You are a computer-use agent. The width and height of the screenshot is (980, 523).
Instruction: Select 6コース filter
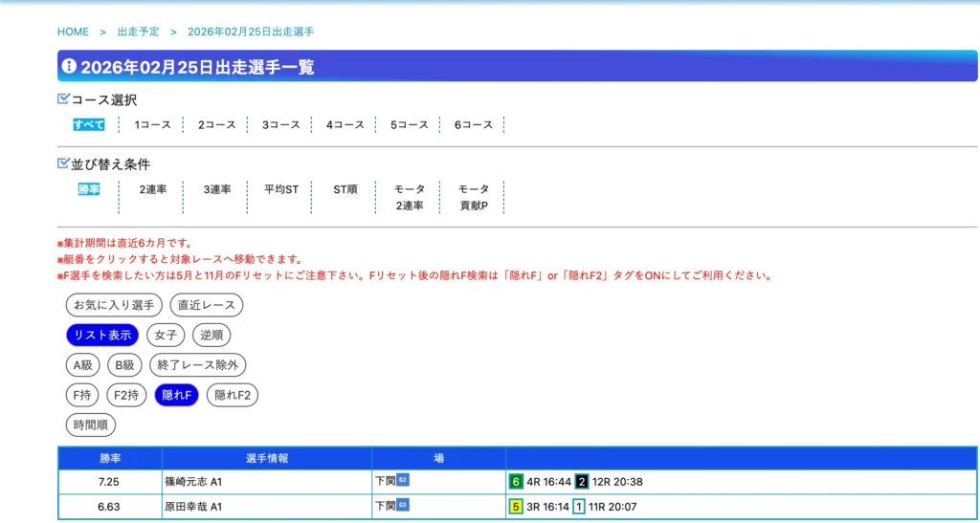tap(473, 125)
